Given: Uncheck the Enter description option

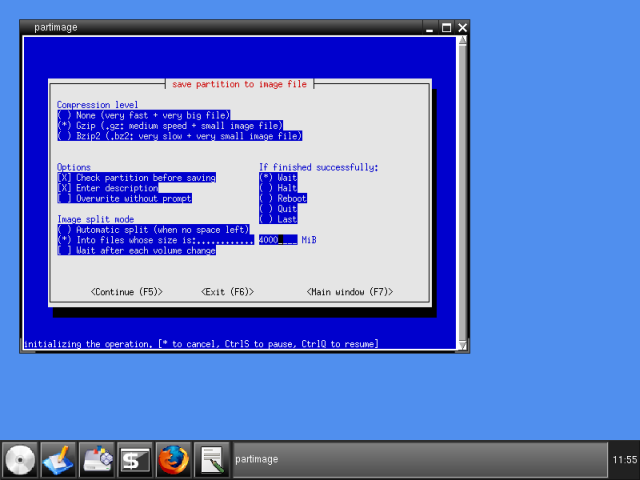Looking at the screenshot, I should (x=64, y=188).
